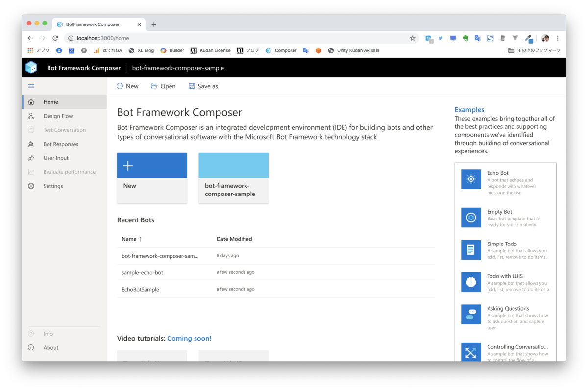Open the Chrome three-dot menu

click(558, 38)
